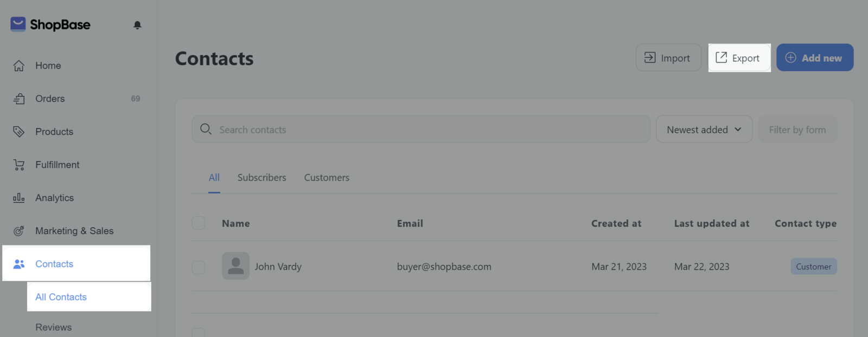This screenshot has height=337, width=868.
Task: Click the Orders icon in sidebar
Action: [x=19, y=99]
